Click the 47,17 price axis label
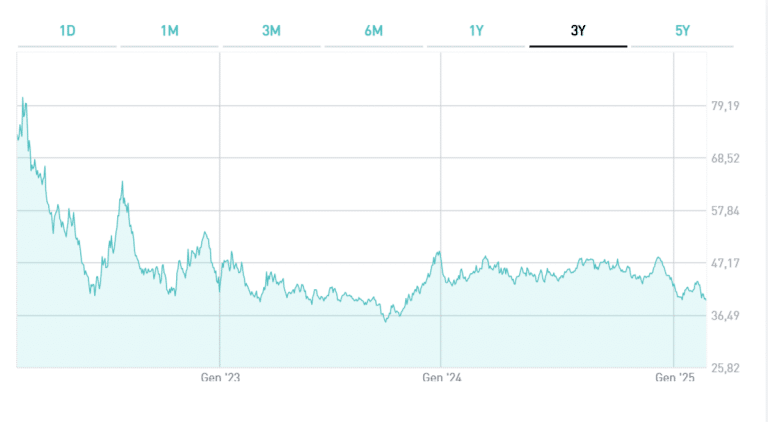Screen dimensions: 768x422 pos(725,263)
